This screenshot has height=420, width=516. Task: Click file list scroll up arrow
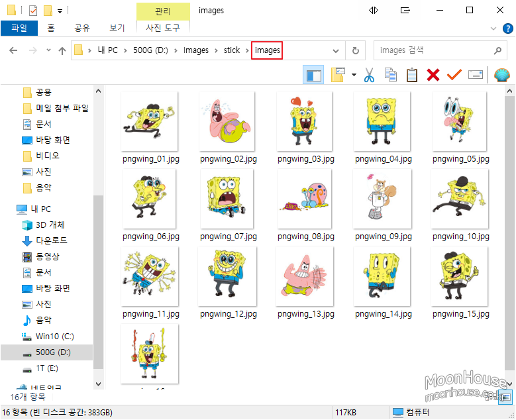click(x=509, y=91)
